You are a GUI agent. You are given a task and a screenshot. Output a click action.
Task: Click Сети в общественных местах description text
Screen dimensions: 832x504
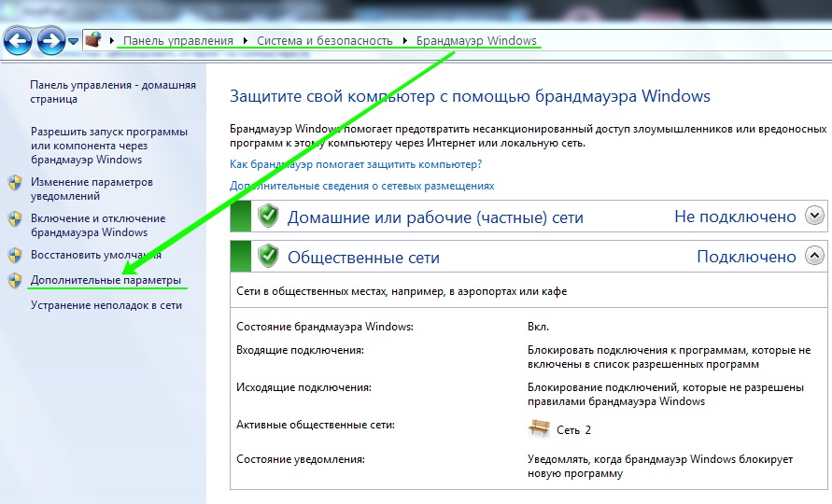coord(402,291)
